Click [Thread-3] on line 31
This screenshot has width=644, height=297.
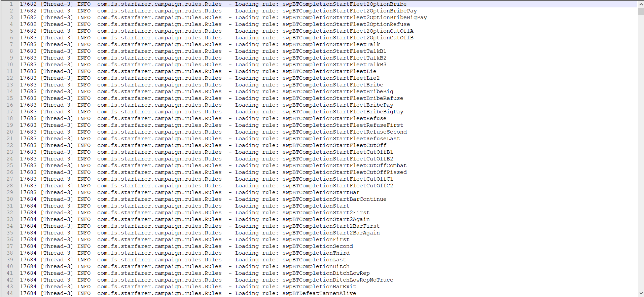[57, 206]
